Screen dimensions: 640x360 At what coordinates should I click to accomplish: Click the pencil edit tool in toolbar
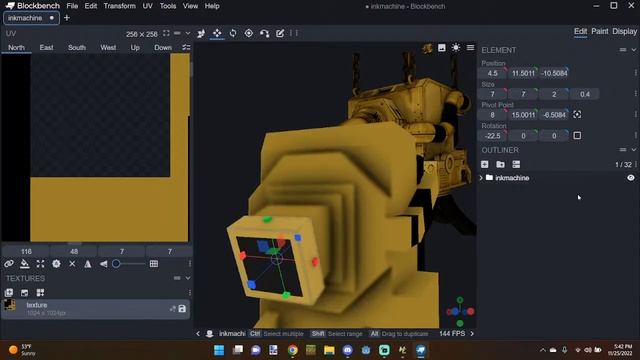point(280,33)
